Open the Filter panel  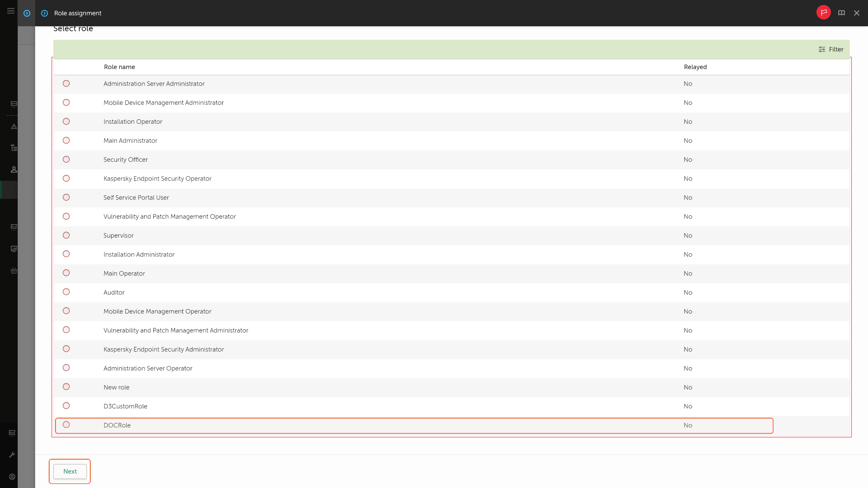831,50
